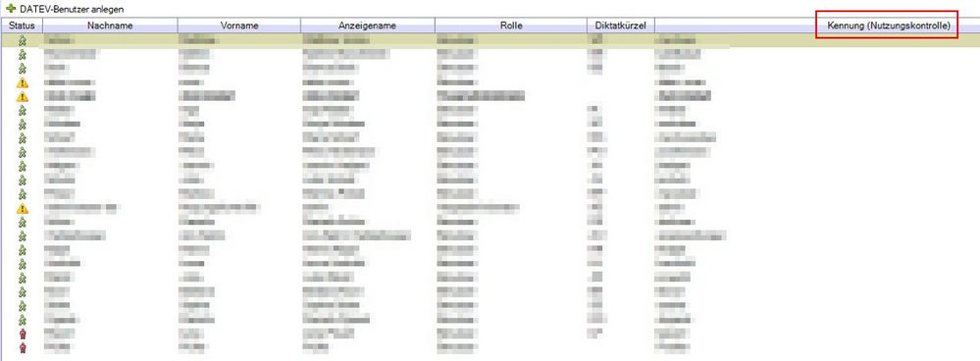Click the Rolle column header

click(511, 26)
